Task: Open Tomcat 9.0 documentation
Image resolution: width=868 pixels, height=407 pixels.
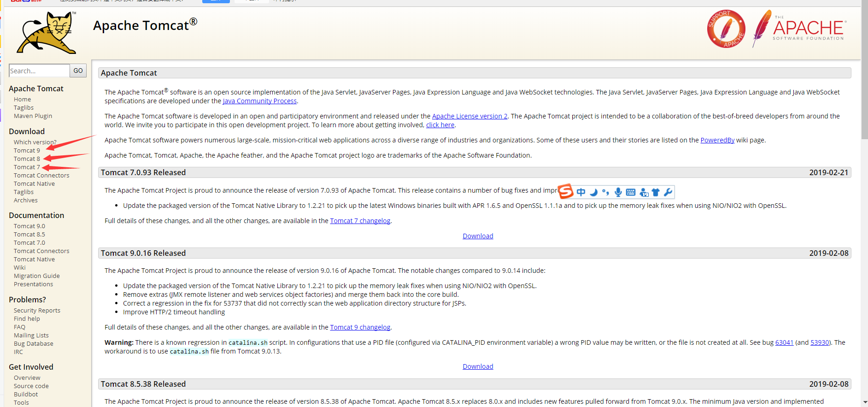Action: pos(29,226)
